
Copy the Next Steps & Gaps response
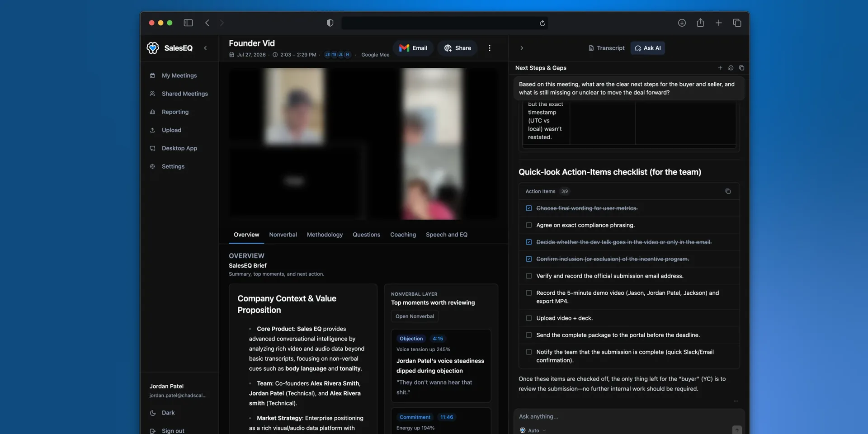[x=741, y=68]
